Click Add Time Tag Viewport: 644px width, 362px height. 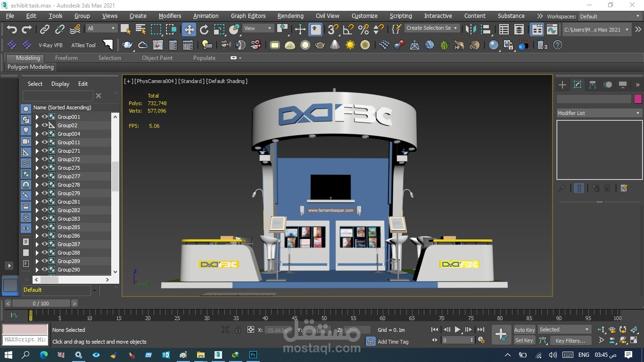click(x=393, y=342)
